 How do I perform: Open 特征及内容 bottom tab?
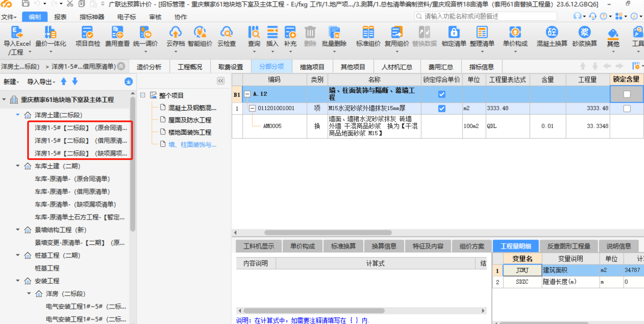428,246
